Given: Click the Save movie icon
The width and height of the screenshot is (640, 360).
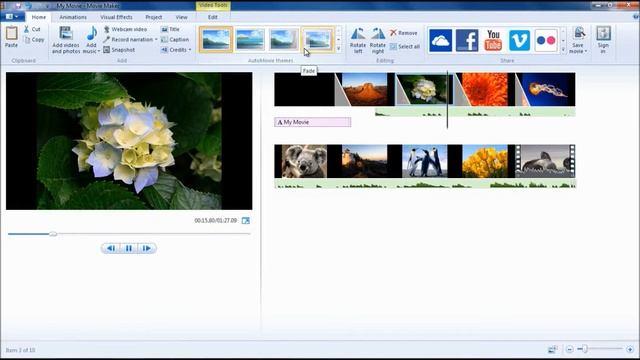Looking at the screenshot, I should pyautogui.click(x=579, y=33).
